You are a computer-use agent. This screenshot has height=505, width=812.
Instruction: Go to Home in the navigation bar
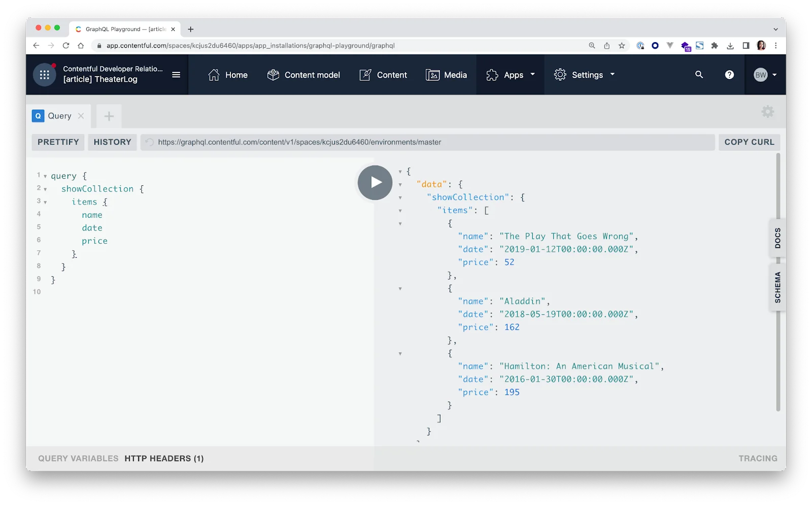coord(228,75)
